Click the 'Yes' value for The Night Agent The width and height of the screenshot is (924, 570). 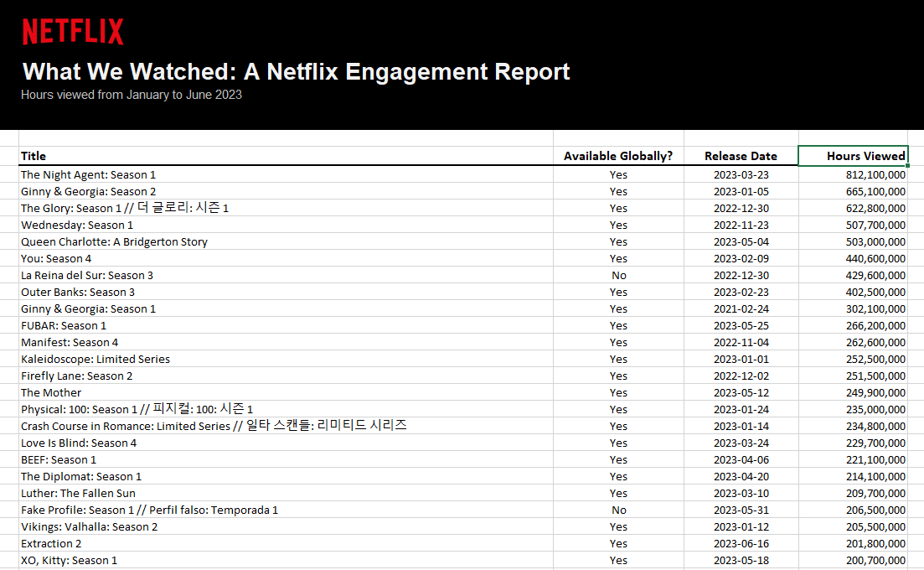point(618,175)
